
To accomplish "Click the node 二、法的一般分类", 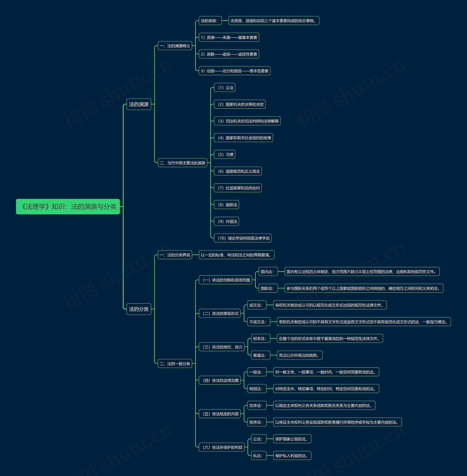I will coord(175,364).
